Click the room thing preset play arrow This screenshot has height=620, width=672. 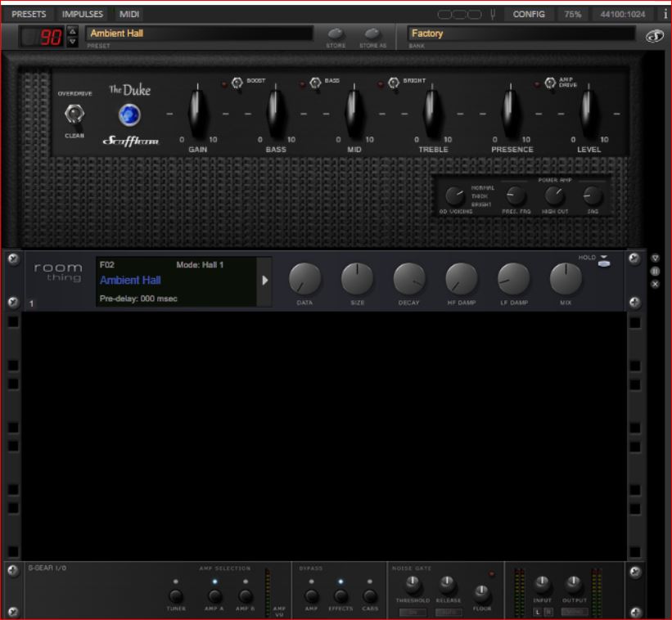[x=264, y=281]
